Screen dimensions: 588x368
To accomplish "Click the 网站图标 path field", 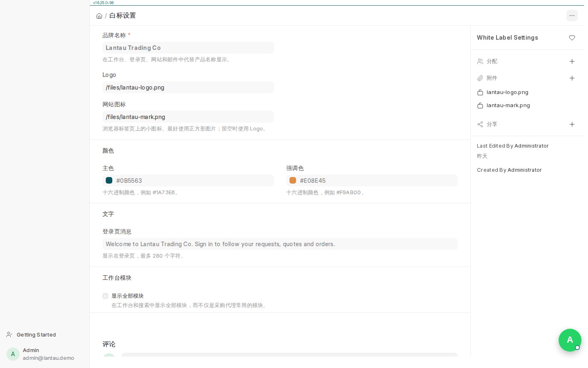I will 188,117.
